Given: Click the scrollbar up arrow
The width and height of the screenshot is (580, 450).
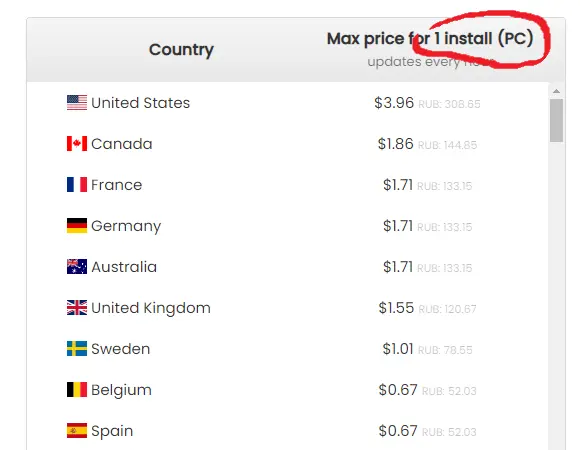Looking at the screenshot, I should tap(556, 91).
